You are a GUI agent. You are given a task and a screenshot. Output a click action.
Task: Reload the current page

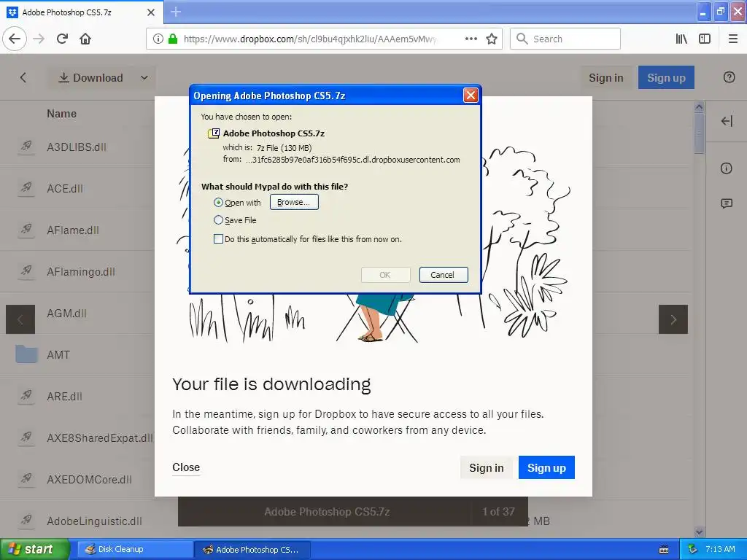click(62, 39)
